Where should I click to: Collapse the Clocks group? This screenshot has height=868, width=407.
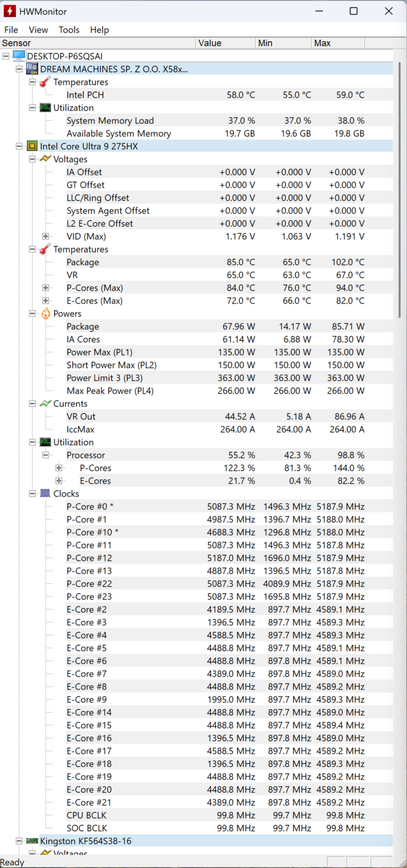[x=33, y=493]
